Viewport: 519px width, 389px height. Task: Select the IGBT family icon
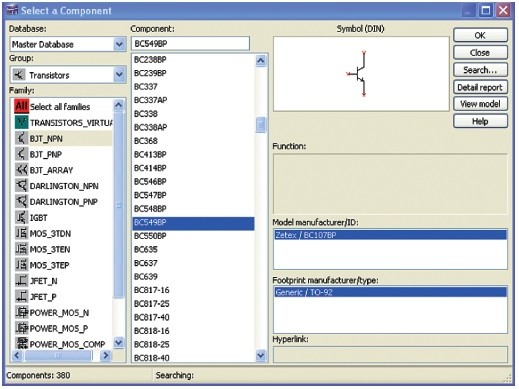pos(21,217)
